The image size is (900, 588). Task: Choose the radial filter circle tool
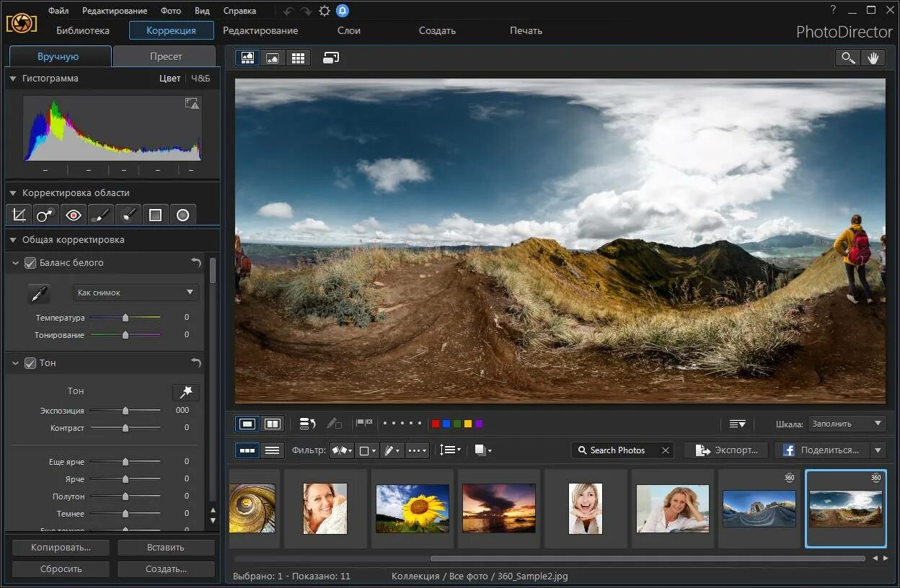pos(182,215)
